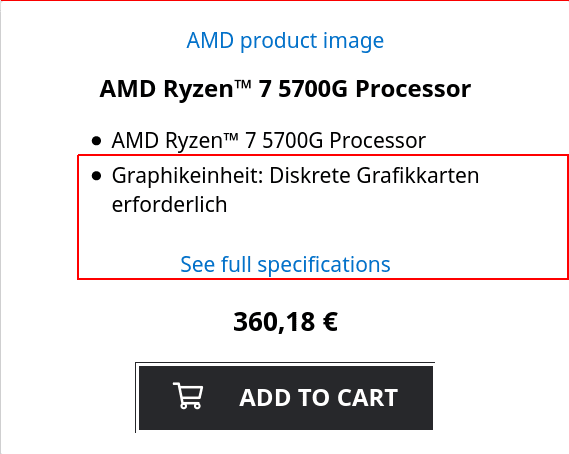Select the bold AMD Ryzen 7 5700G heading
This screenshot has height=454, width=569.
click(x=285, y=89)
